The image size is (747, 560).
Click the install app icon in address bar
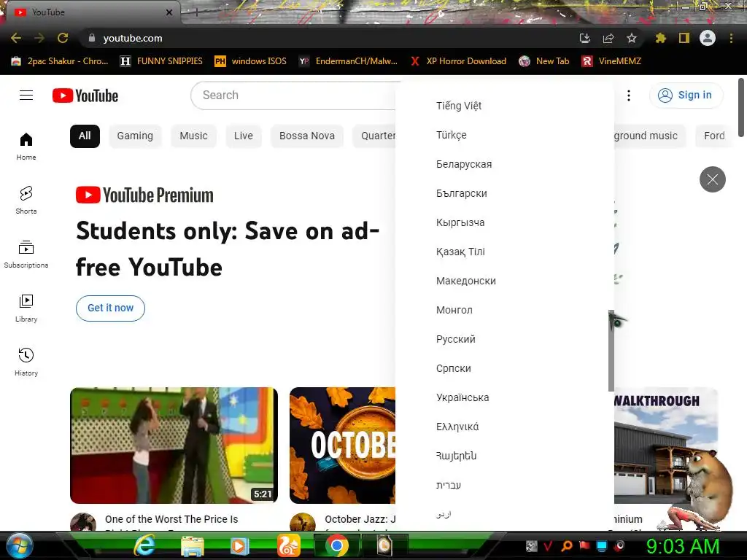pyautogui.click(x=585, y=38)
